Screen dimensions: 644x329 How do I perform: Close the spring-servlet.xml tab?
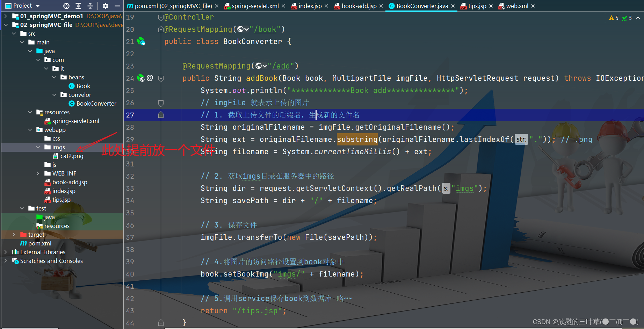[283, 6]
